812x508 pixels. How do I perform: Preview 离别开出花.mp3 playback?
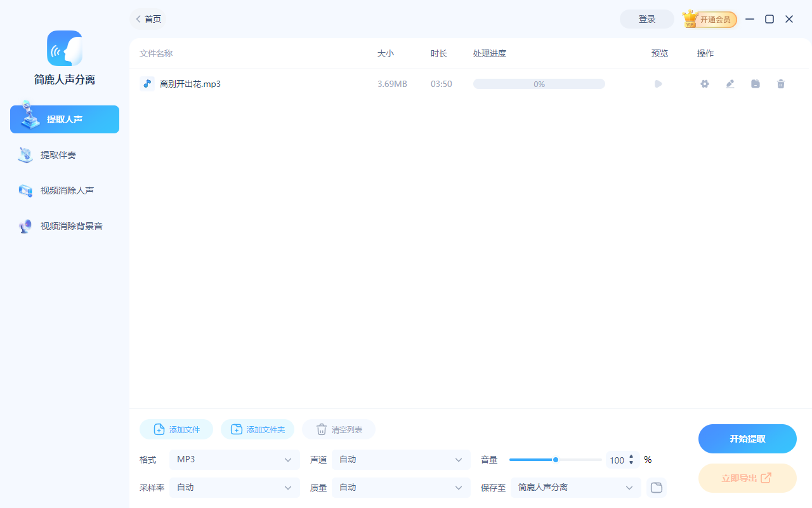coord(658,83)
